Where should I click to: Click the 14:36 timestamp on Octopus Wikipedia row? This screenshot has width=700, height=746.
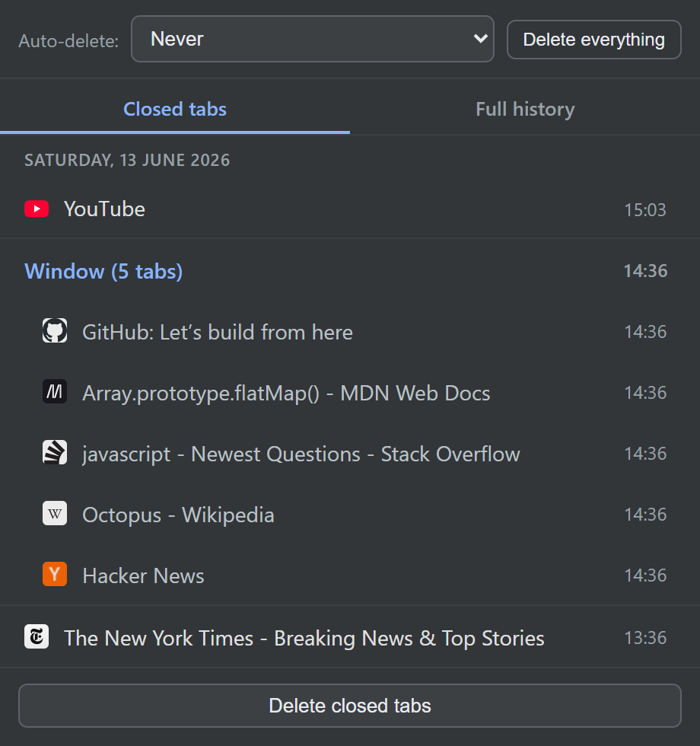click(645, 515)
